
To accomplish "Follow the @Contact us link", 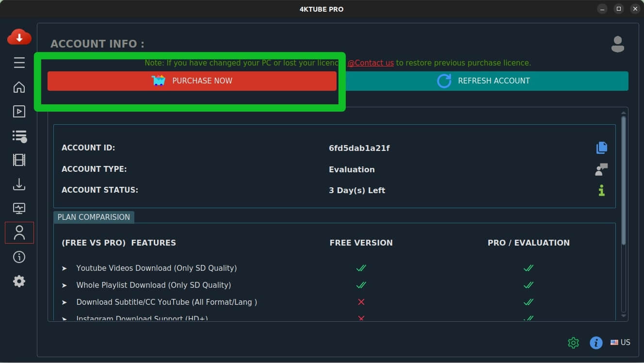I will click(370, 63).
